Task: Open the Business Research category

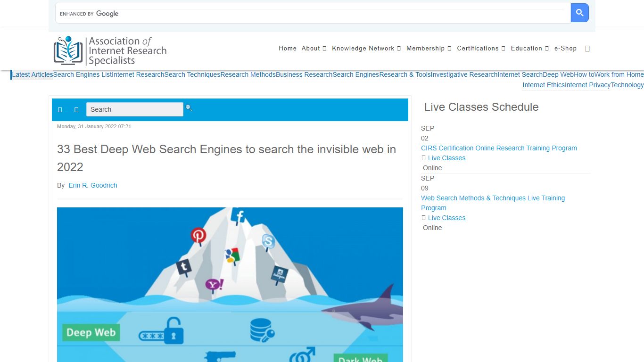Action: (x=304, y=74)
